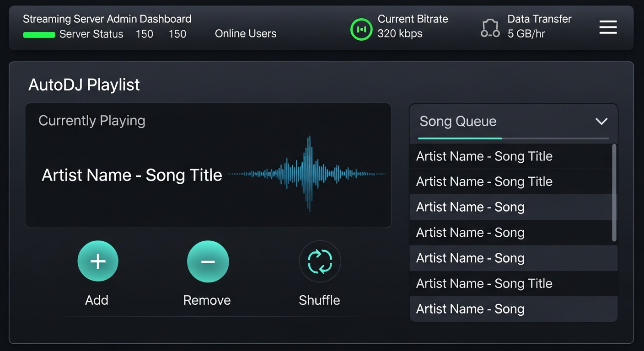
Task: Open the Song Queue header selector
Action: click(x=458, y=121)
